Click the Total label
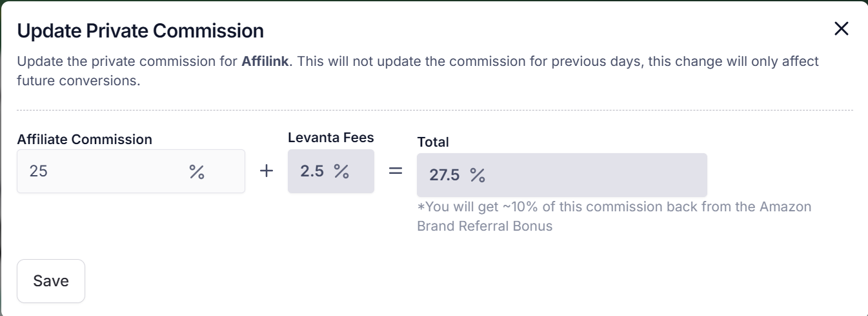This screenshot has width=868, height=316. 433,142
